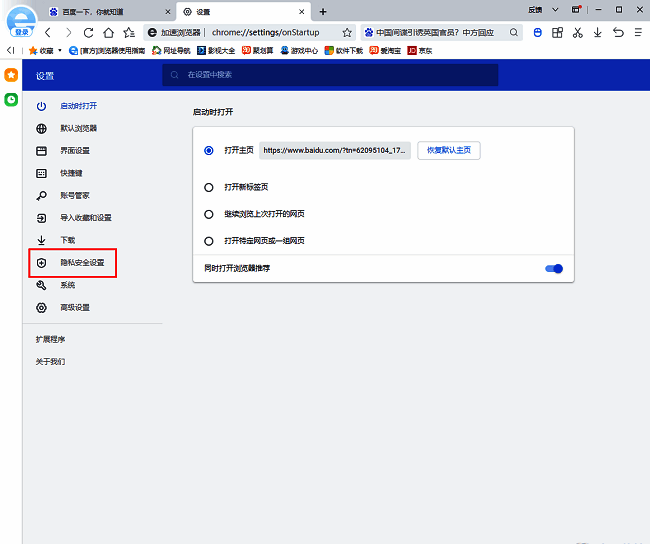This screenshot has width=650, height=544.
Task: Click the orange star favorites sidebar icon
Action: coord(11,76)
